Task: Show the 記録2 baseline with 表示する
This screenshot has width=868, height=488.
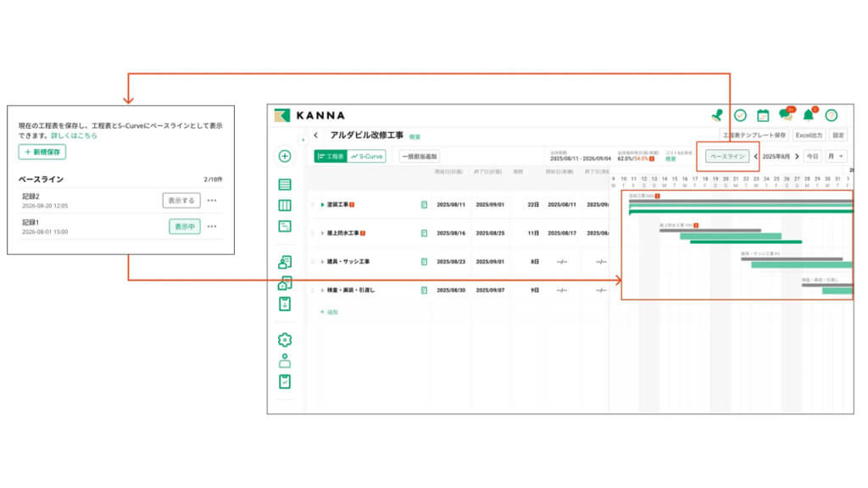Action: pyautogui.click(x=181, y=200)
